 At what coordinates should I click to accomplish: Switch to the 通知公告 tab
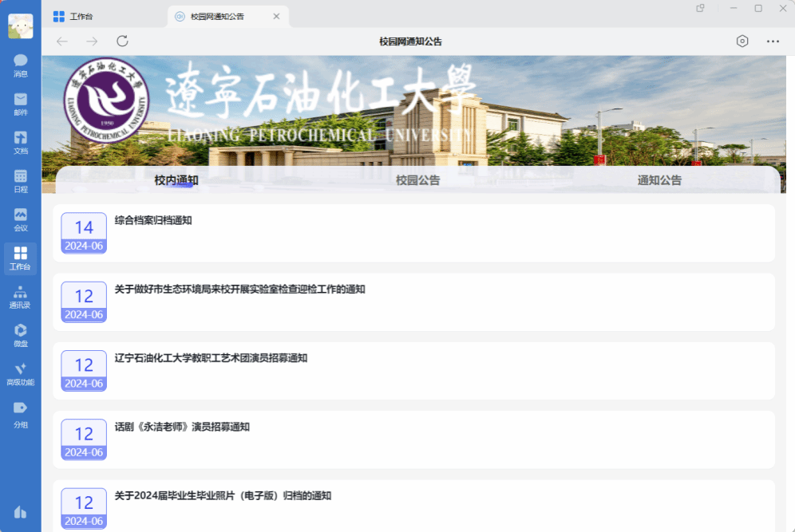pos(659,180)
